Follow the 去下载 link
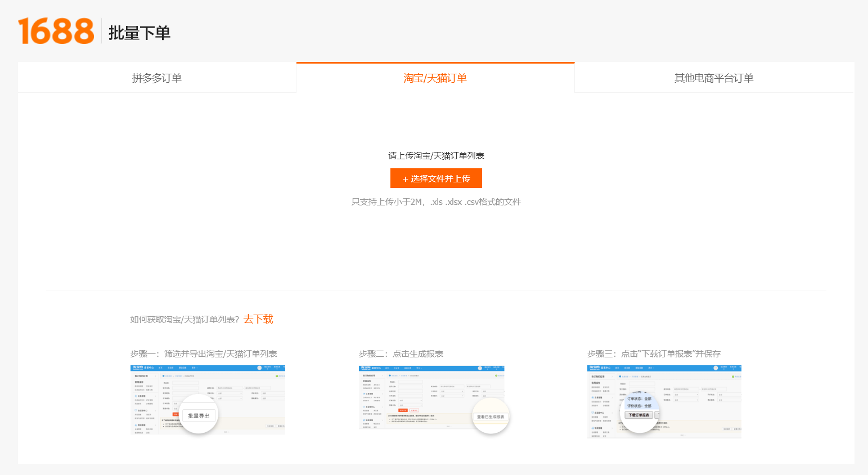The height and width of the screenshot is (475, 868). pos(258,319)
